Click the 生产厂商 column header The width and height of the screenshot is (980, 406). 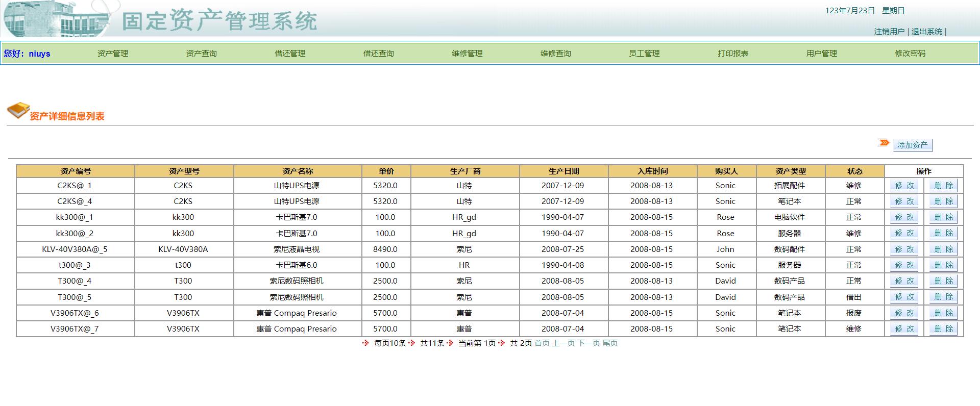click(x=465, y=171)
